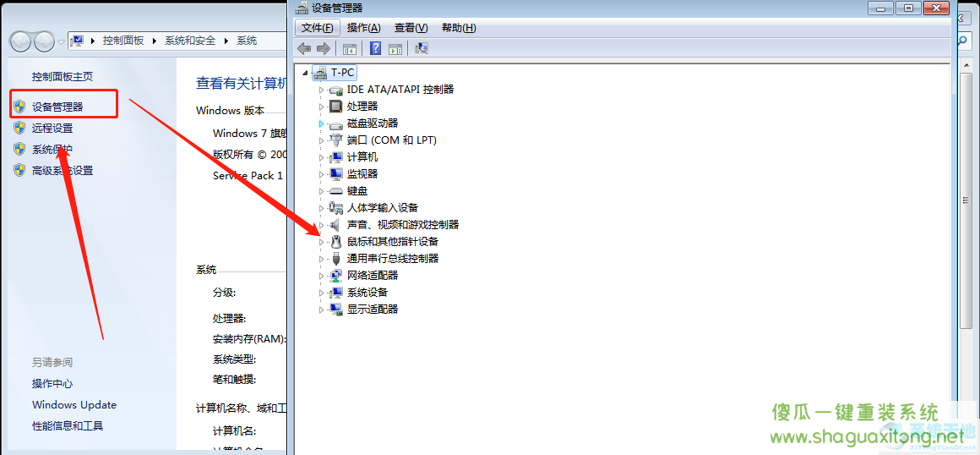Open the 文件(F) menu

coord(318,28)
